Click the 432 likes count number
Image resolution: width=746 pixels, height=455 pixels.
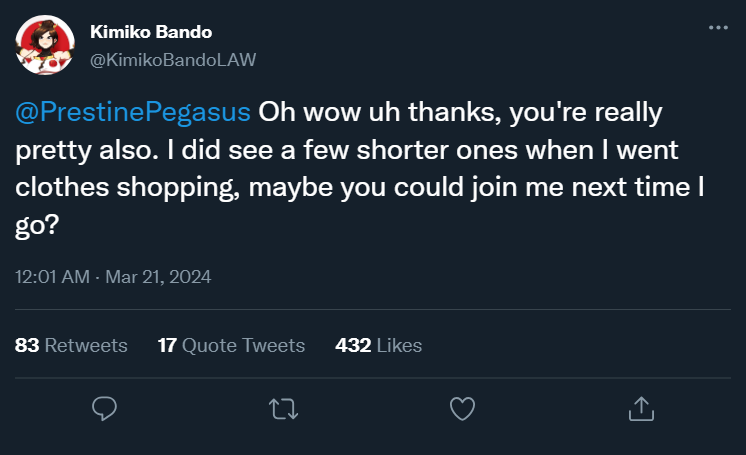tap(353, 345)
